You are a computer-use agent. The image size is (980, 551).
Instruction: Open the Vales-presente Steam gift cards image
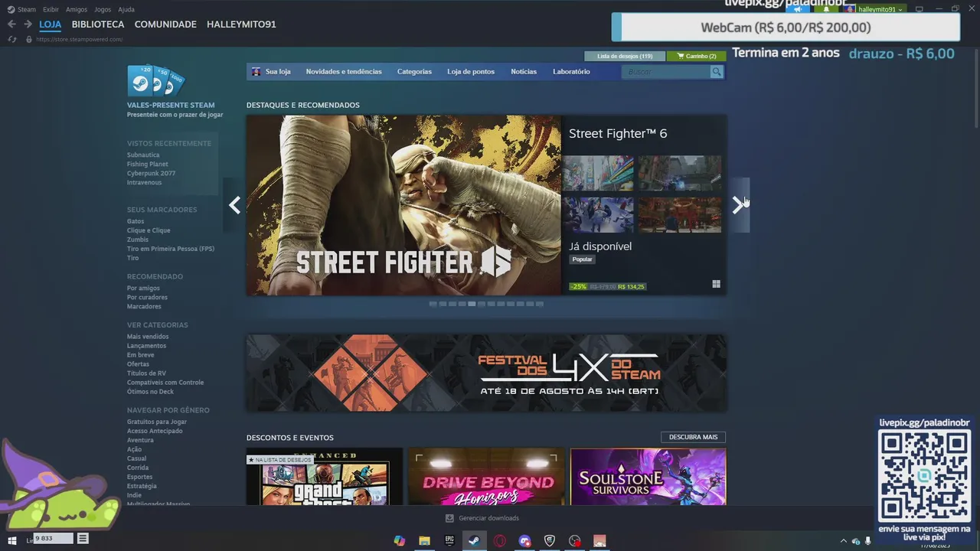tap(156, 81)
